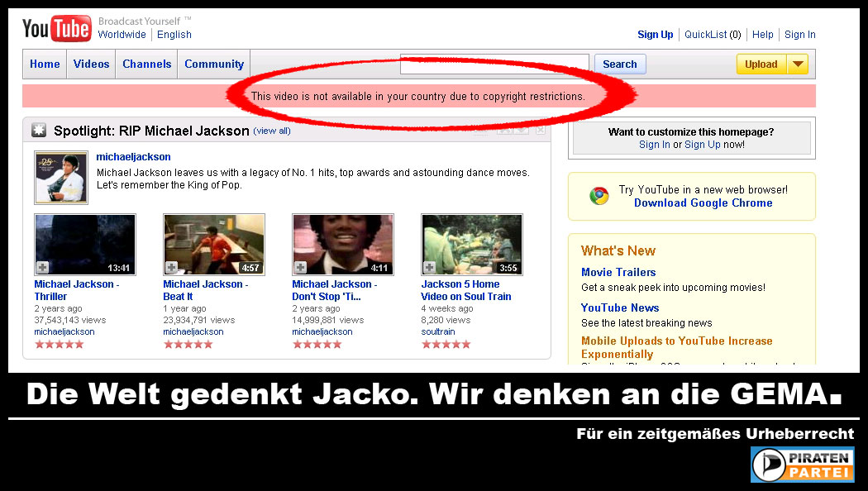868x491 pixels.
Task: Open Mobile Uploads to YouTube Increase Exponentially
Action: [x=676, y=348]
